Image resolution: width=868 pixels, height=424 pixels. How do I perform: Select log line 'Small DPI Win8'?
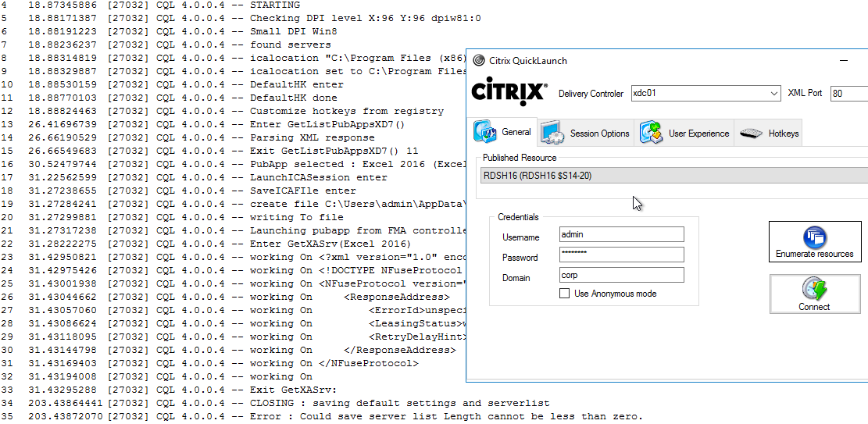(169, 31)
